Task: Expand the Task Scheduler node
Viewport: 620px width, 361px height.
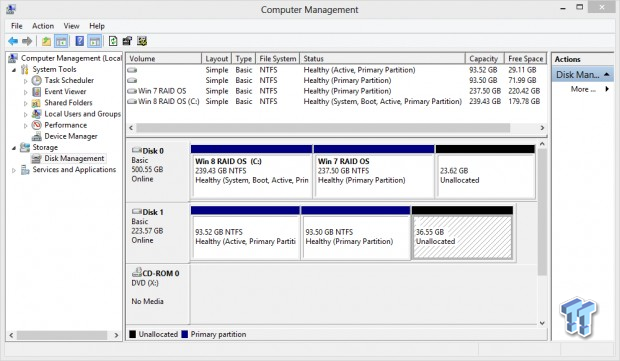Action: coord(26,81)
